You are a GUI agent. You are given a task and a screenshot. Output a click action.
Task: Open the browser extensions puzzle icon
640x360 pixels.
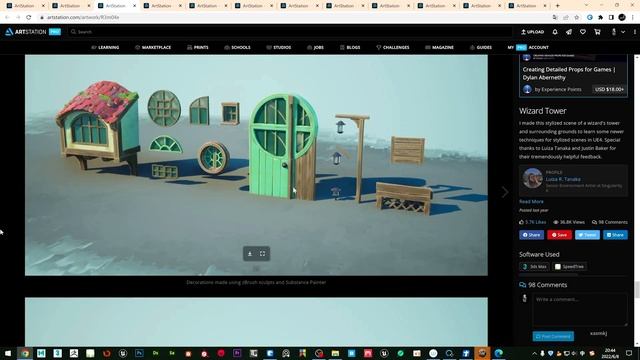point(600,18)
